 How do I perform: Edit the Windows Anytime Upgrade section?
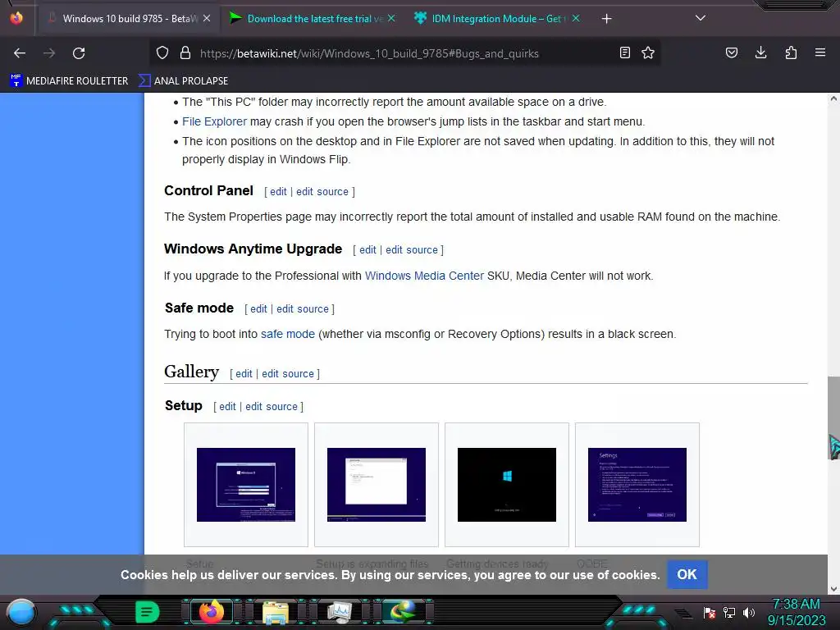pyautogui.click(x=367, y=250)
